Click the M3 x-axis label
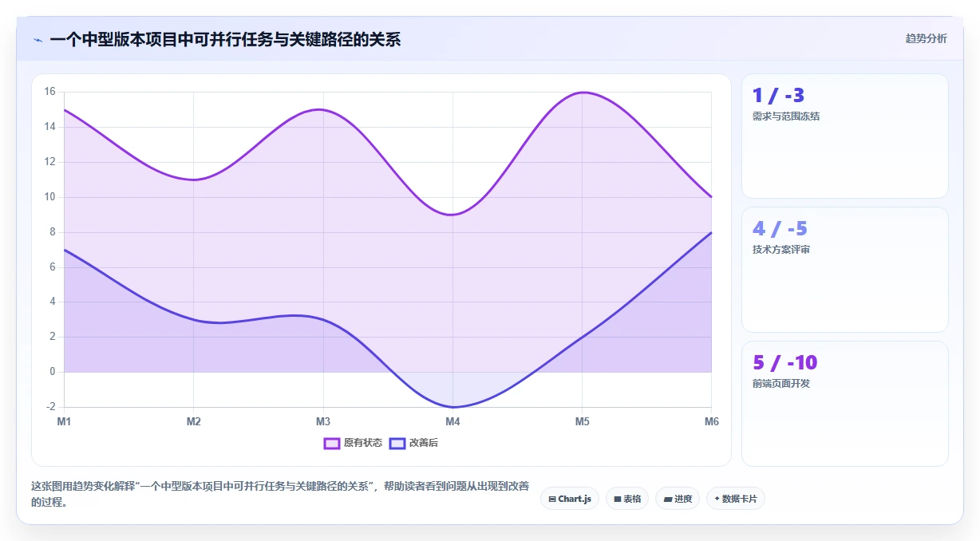 323,421
